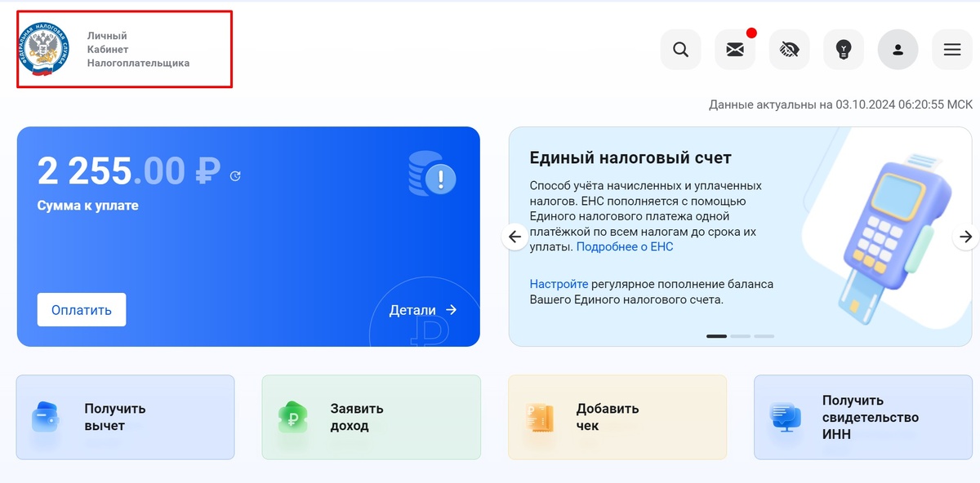Click Оплатить to pay taxes
The image size is (980, 483).
pyautogui.click(x=81, y=310)
